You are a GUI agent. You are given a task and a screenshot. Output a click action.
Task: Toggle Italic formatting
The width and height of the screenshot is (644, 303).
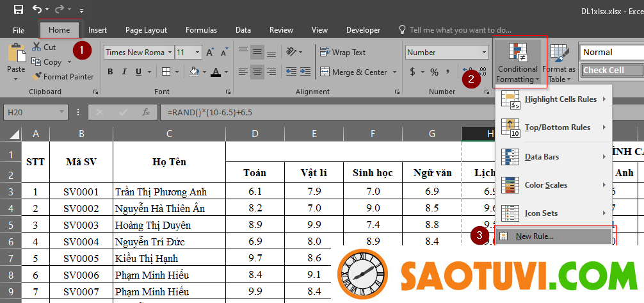(x=124, y=72)
